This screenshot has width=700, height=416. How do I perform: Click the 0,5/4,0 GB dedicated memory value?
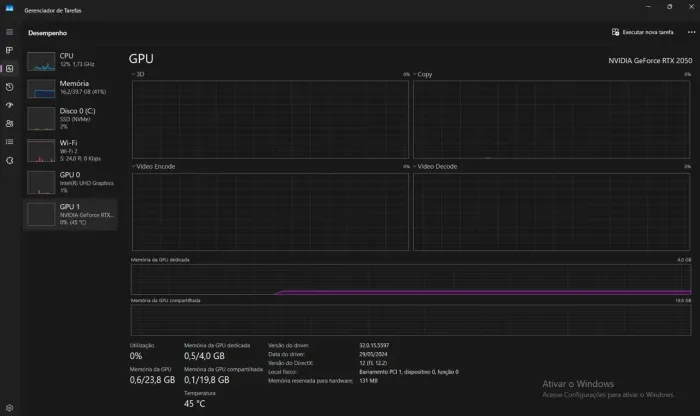tap(204, 356)
